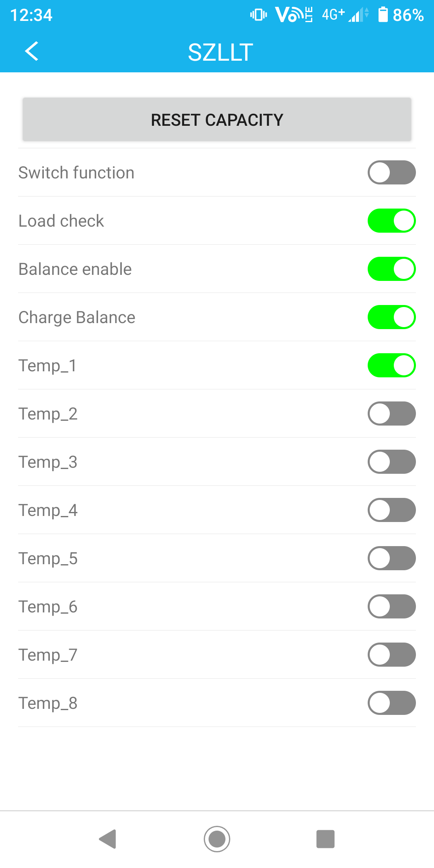This screenshot has height=868, width=434.
Task: Enable the Switch function toggle
Action: [x=391, y=172]
